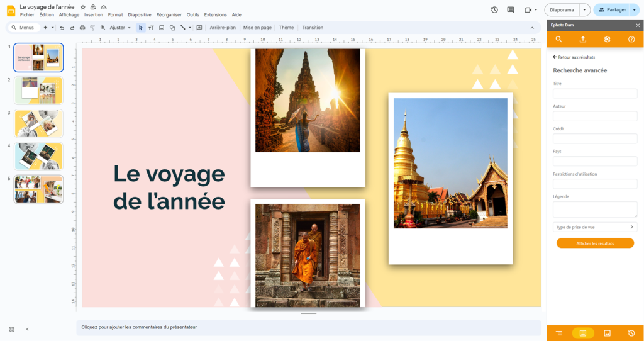Expand the line tool dropdown arrow
This screenshot has width=644, height=341.
click(x=190, y=28)
